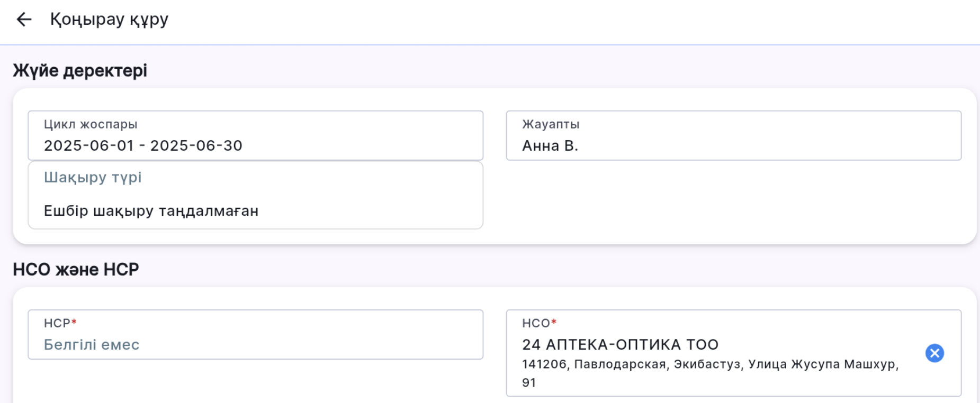Click the back arrow icon
This screenshot has height=403, width=980.
(24, 20)
